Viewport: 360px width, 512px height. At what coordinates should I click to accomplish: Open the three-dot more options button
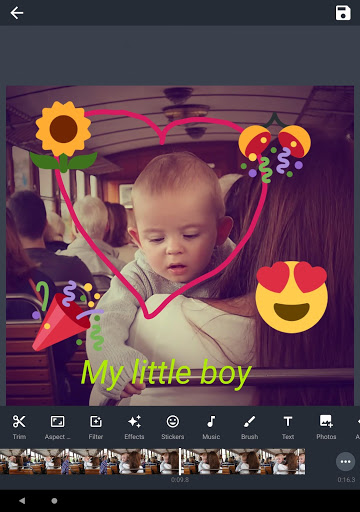[x=345, y=462]
